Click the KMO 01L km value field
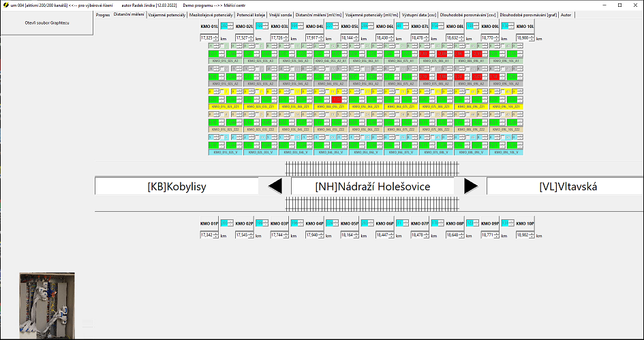Image resolution: width=644 pixels, height=340 pixels. pos(208,38)
